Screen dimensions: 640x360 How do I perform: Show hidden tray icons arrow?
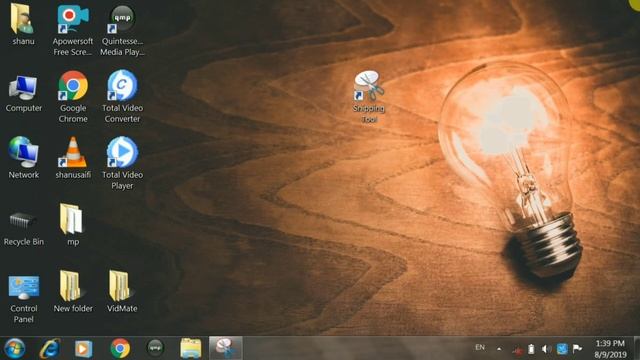[499, 349]
